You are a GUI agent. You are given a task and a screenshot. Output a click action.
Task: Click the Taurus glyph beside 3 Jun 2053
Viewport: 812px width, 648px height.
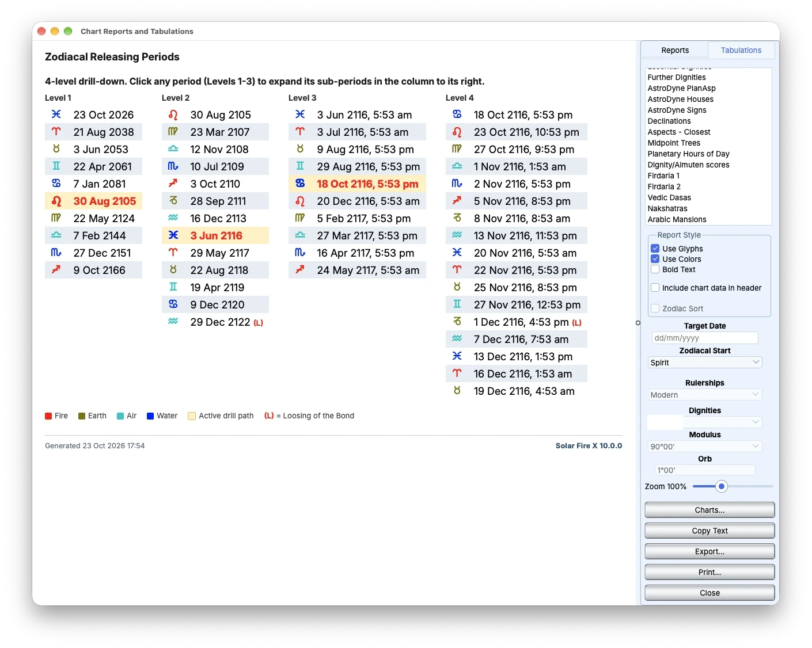coord(56,149)
